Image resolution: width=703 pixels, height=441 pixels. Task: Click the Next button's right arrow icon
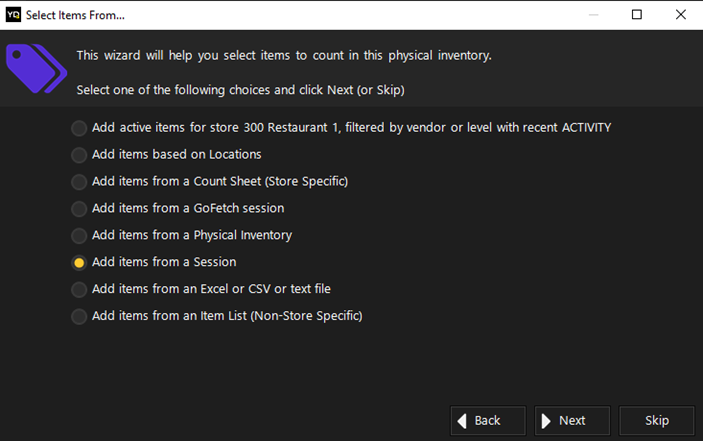coord(546,421)
